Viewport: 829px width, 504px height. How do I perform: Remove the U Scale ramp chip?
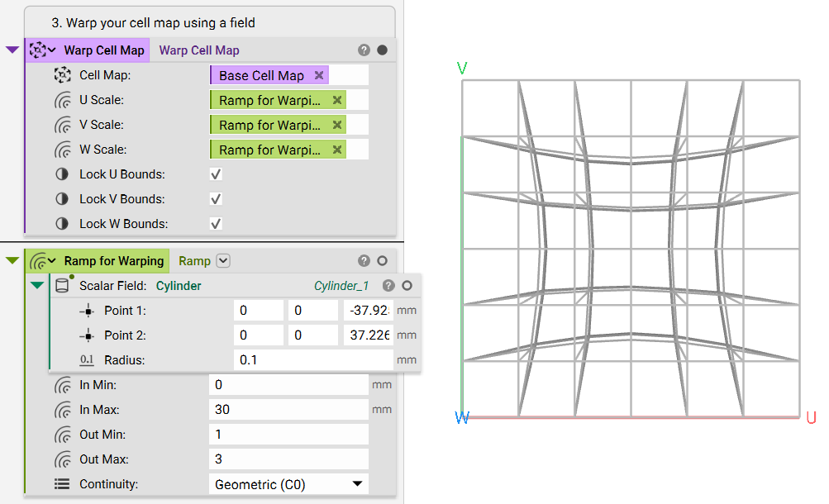click(x=336, y=100)
